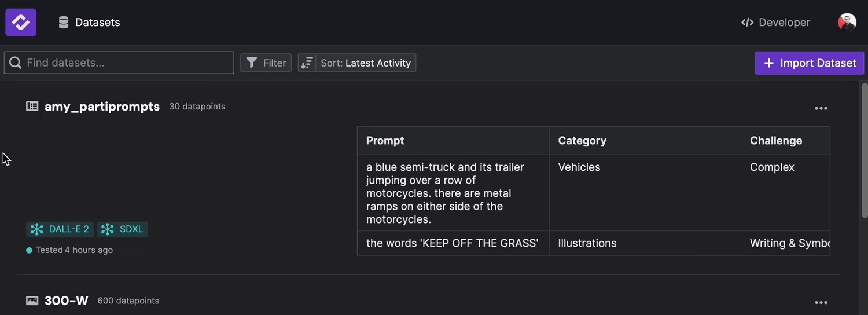Click the table icon beside amy_partiprompts

pyautogui.click(x=32, y=107)
